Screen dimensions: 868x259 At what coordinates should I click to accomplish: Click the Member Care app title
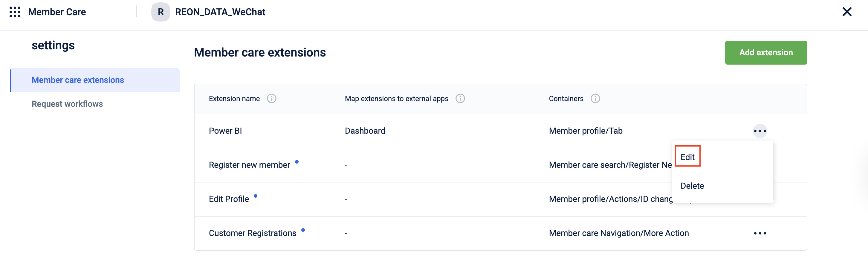point(57,12)
